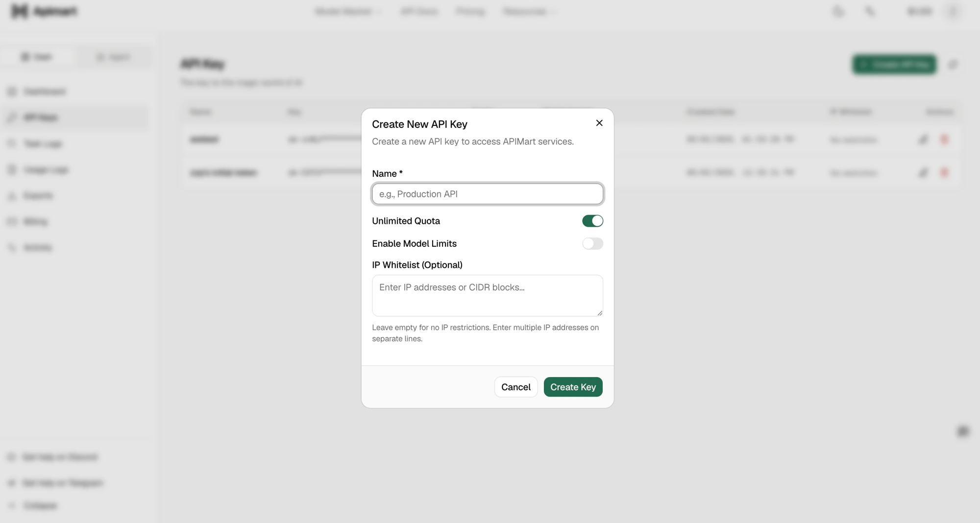
Task: Click the Apimart logo in the header
Action: coord(44,11)
